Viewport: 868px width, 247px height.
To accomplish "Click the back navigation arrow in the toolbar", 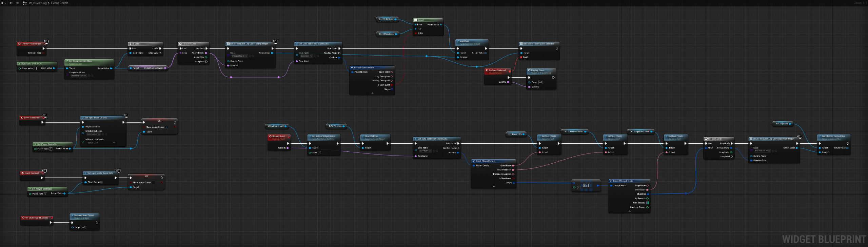I will click(11, 3).
